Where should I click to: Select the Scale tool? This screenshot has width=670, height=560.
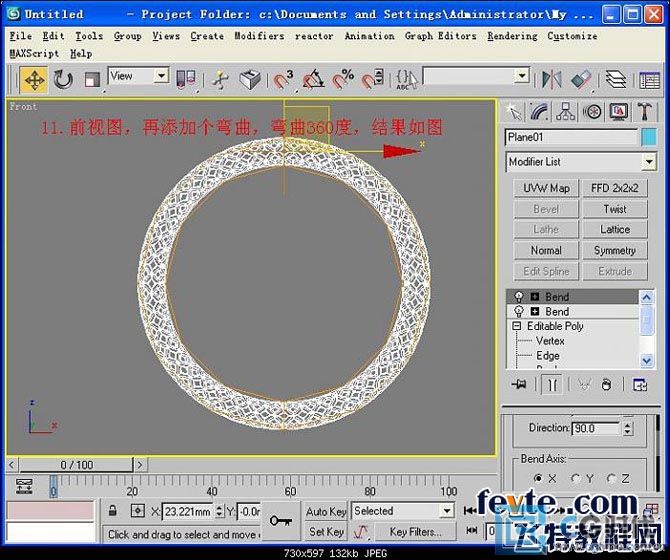tap(91, 80)
